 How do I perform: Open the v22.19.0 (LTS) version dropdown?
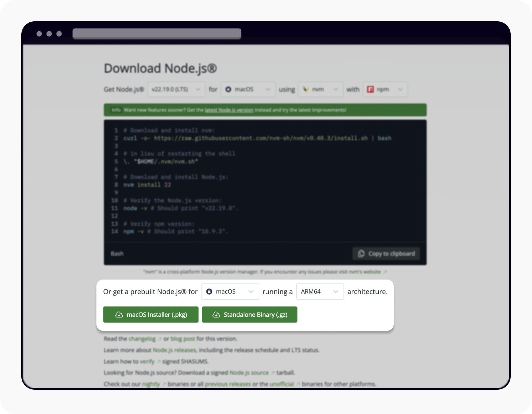(x=176, y=89)
